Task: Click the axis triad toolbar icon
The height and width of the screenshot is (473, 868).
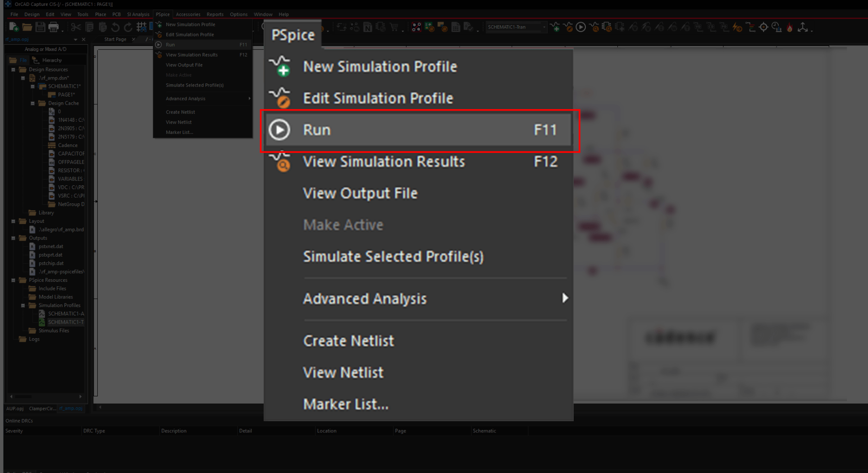Action: point(803,28)
